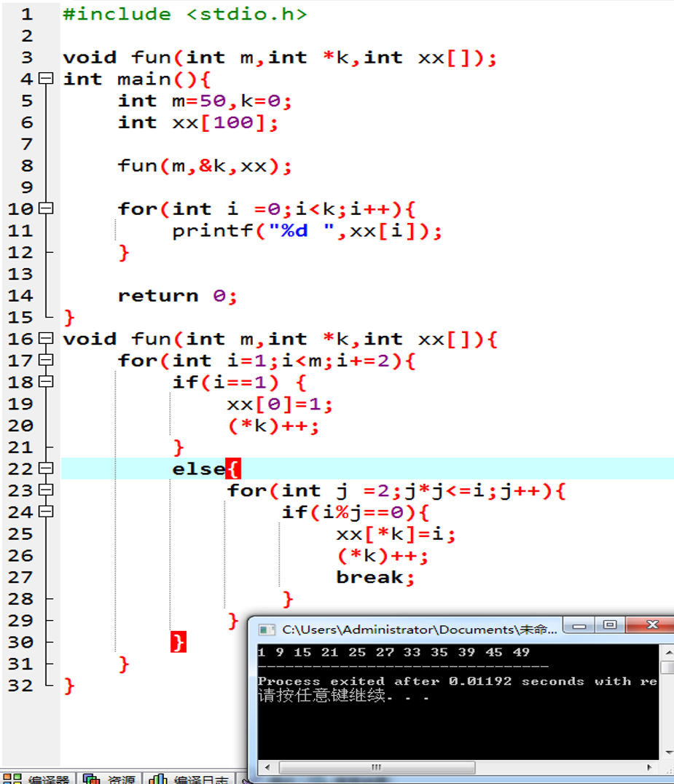Collapse the if(i==1) fold on line 18

tap(46, 382)
